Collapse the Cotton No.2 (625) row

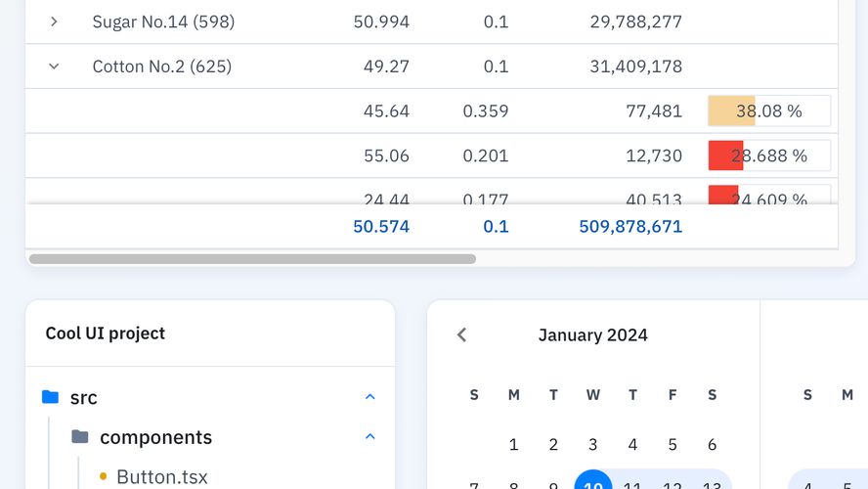54,67
